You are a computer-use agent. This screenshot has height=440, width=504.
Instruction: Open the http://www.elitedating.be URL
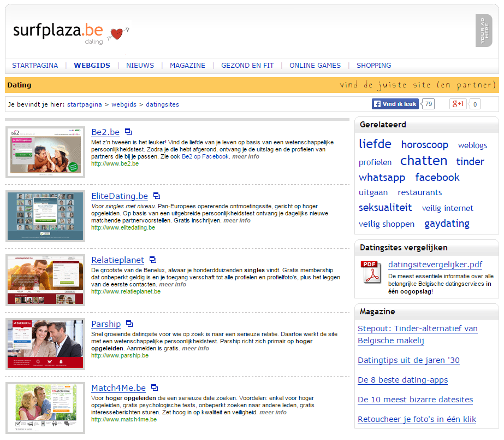[x=123, y=228]
